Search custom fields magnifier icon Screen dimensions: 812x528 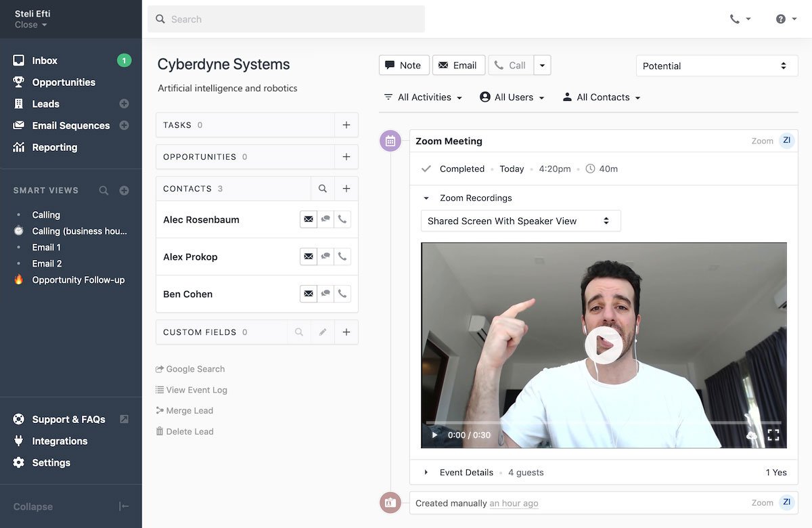(x=299, y=332)
